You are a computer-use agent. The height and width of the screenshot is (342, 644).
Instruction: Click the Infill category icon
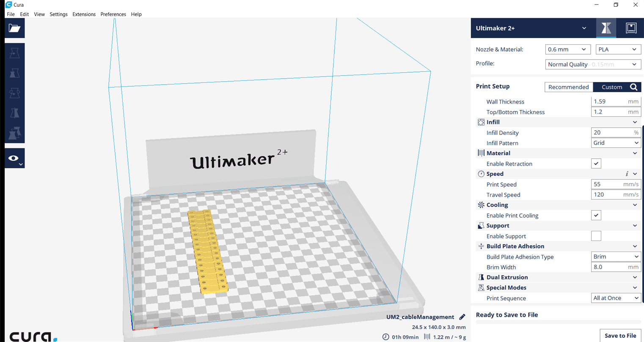481,122
